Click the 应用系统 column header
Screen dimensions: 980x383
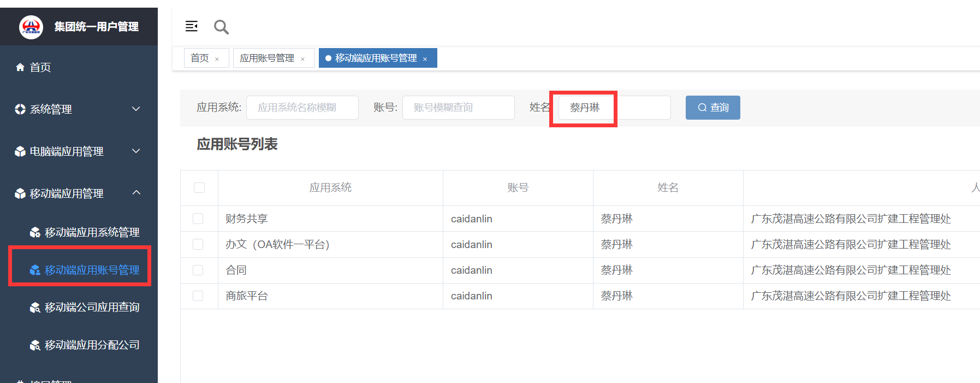coord(330,188)
